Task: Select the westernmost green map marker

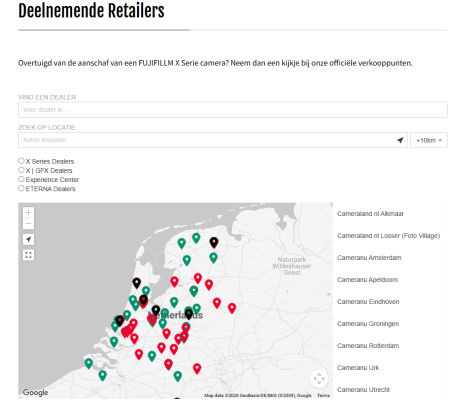Action: (x=89, y=363)
